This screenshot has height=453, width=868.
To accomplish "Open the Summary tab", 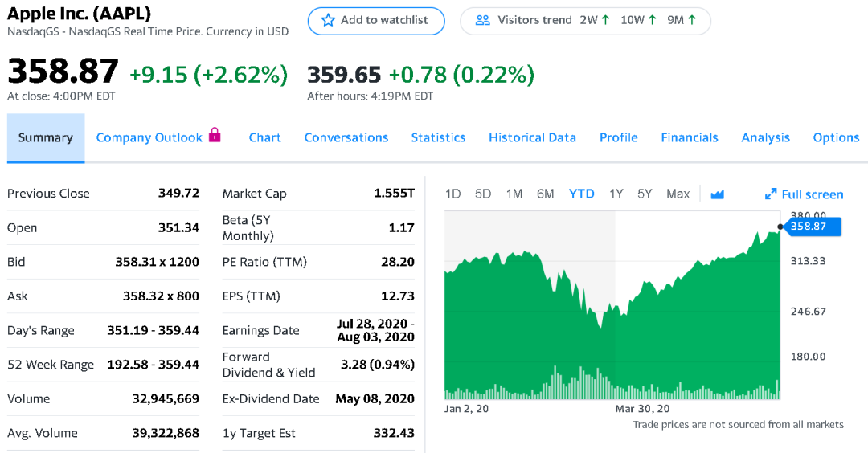I will 45,137.
